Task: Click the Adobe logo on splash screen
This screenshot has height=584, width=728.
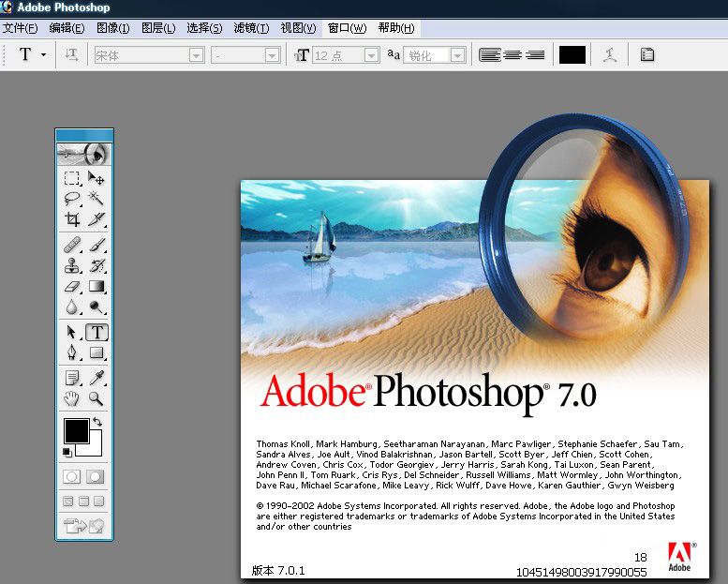Action: (x=680, y=557)
